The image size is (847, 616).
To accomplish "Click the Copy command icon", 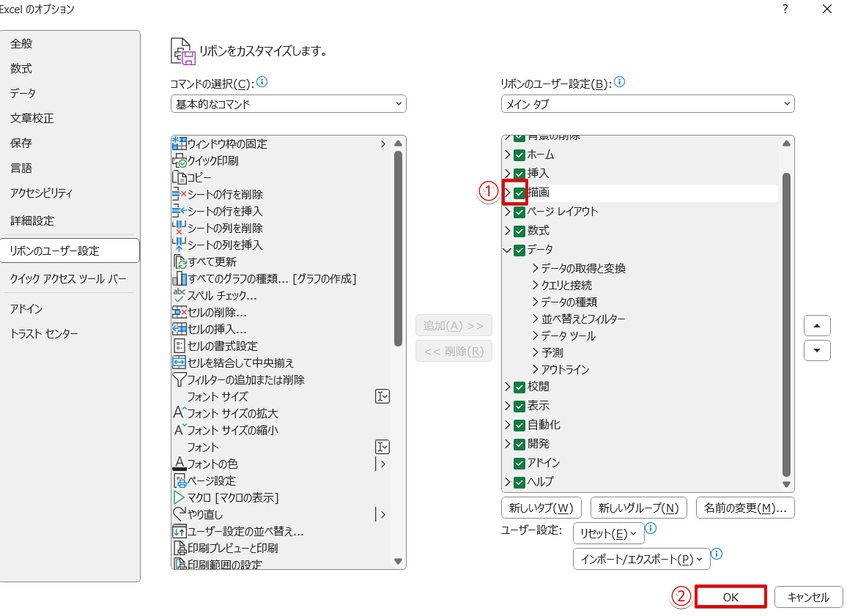I will click(179, 177).
